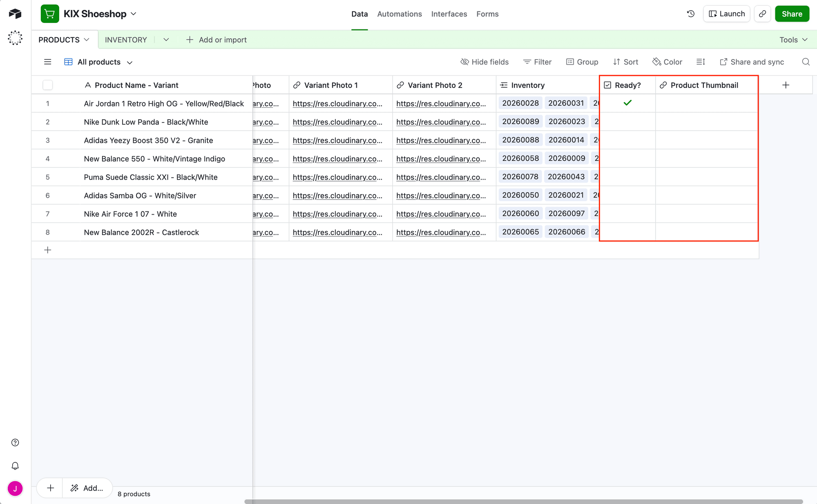
Task: Mark Nike Dunk Low Panda as Ready
Action: click(627, 122)
